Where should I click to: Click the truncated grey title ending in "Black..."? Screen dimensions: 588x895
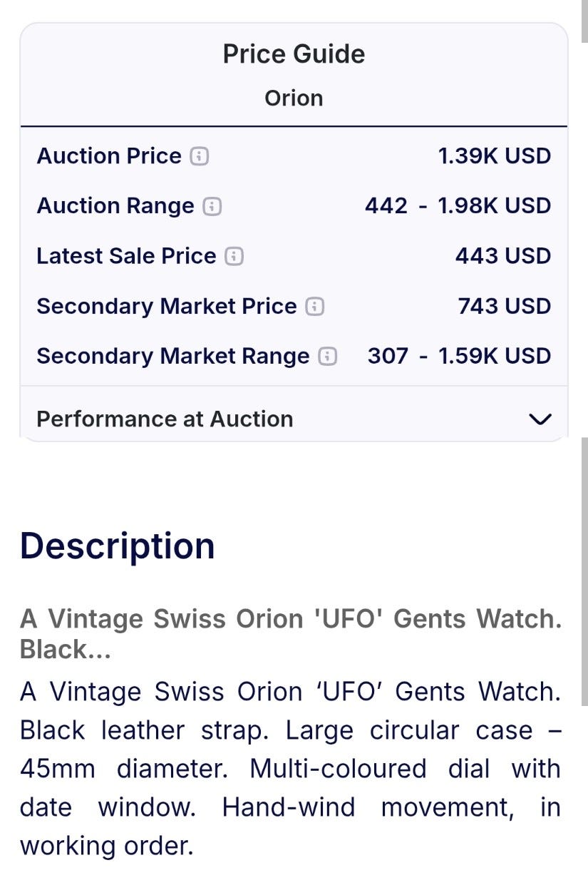click(x=290, y=634)
